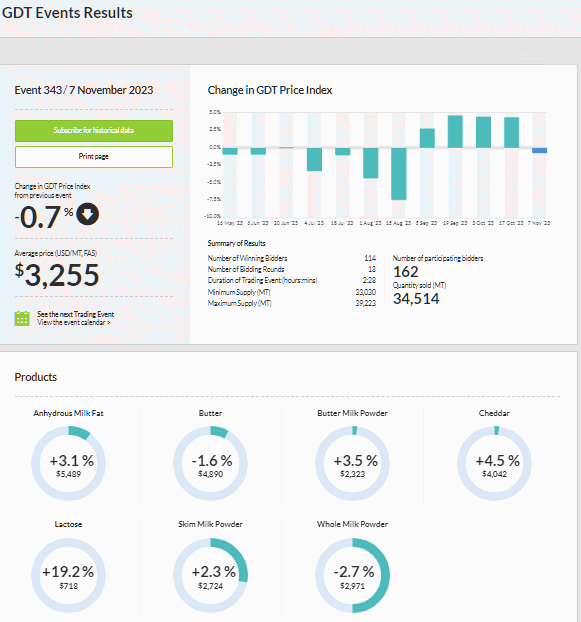Image resolution: width=581 pixels, height=622 pixels.
Task: Select the Anhydrous Milk Fat donut chart
Action: click(69, 463)
